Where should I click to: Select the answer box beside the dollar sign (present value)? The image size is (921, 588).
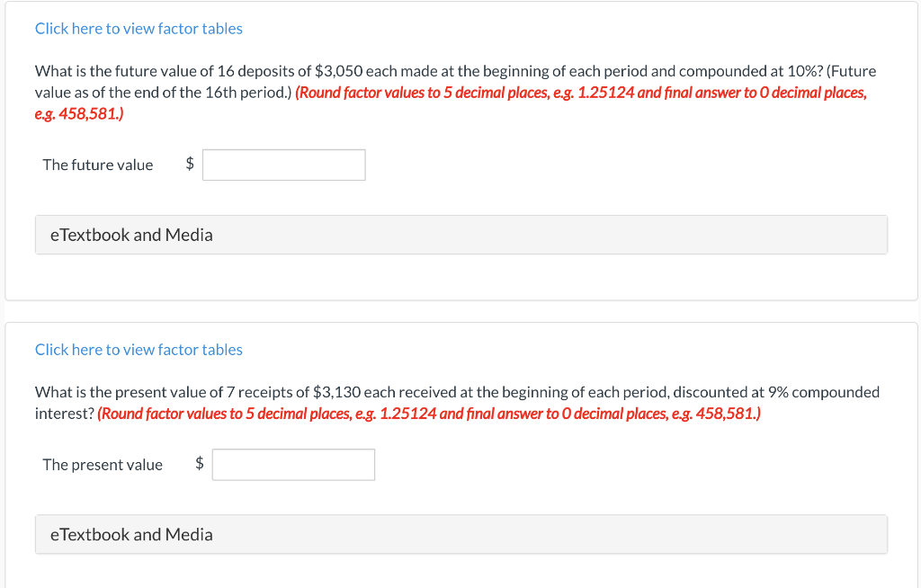[x=293, y=464]
